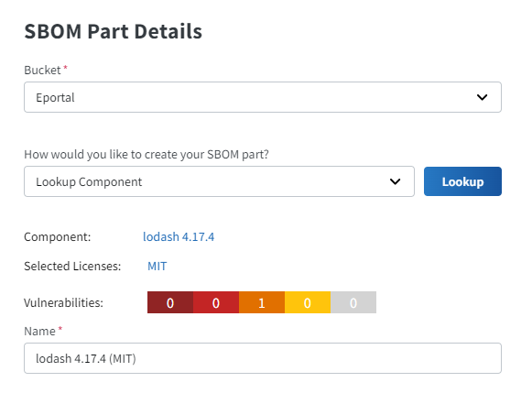Click the chevron arrow in Bucket field
Image resolution: width=532 pixels, height=393 pixels.
[x=483, y=97]
